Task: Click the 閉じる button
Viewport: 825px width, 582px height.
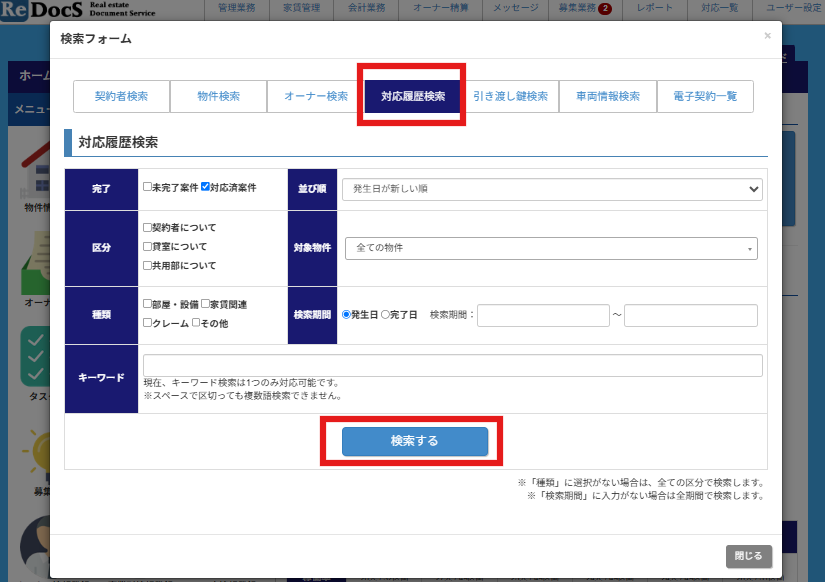Action: coord(749,556)
